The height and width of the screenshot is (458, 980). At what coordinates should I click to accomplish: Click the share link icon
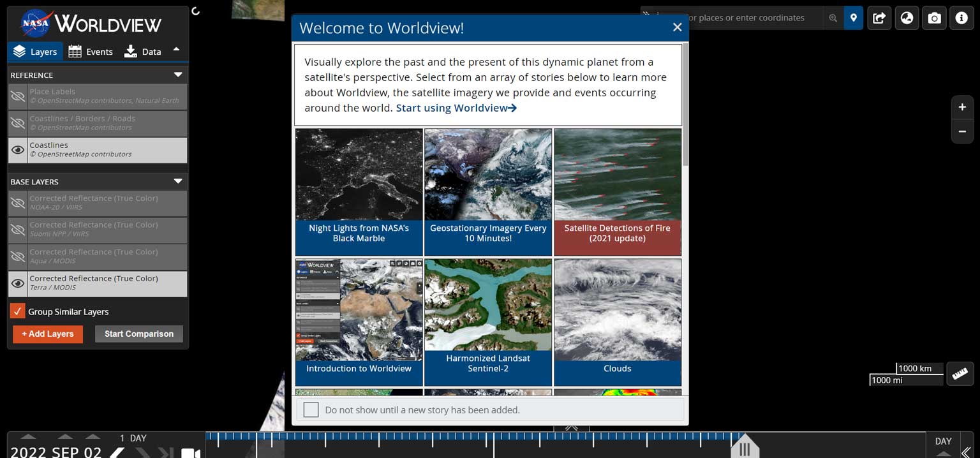(x=879, y=18)
